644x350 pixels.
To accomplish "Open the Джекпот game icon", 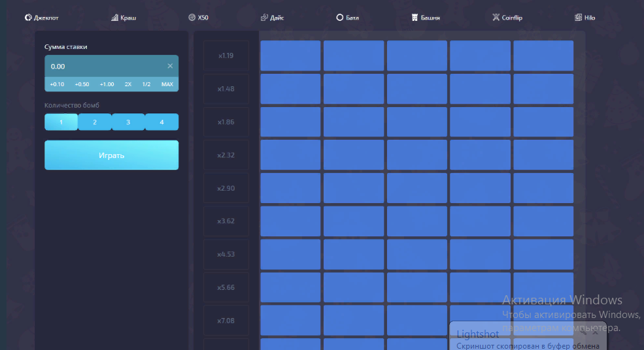I will point(28,18).
